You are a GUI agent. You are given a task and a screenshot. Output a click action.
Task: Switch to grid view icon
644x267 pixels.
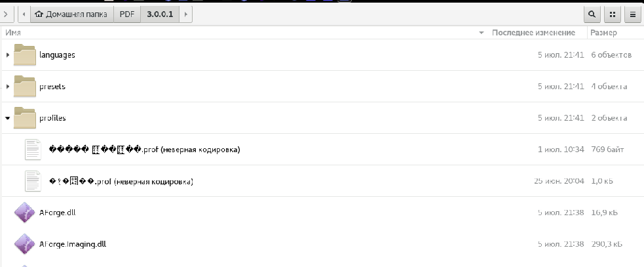(613, 14)
